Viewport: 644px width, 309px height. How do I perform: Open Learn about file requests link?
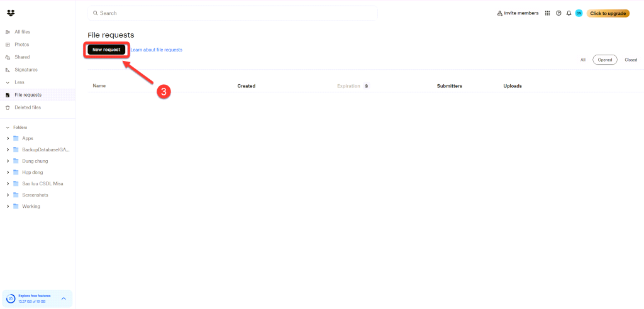156,50
